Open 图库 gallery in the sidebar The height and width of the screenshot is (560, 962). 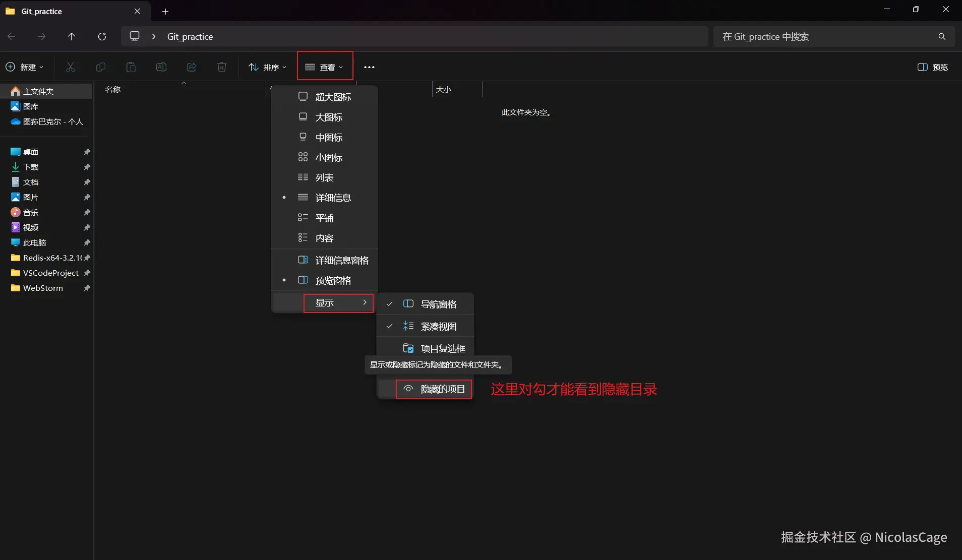[x=46, y=106]
